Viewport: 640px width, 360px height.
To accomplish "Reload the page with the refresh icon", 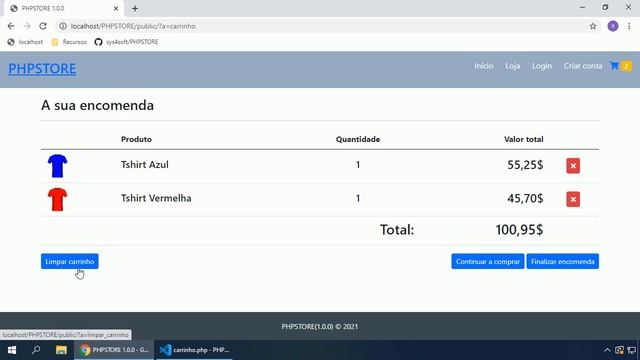I will 43,26.
